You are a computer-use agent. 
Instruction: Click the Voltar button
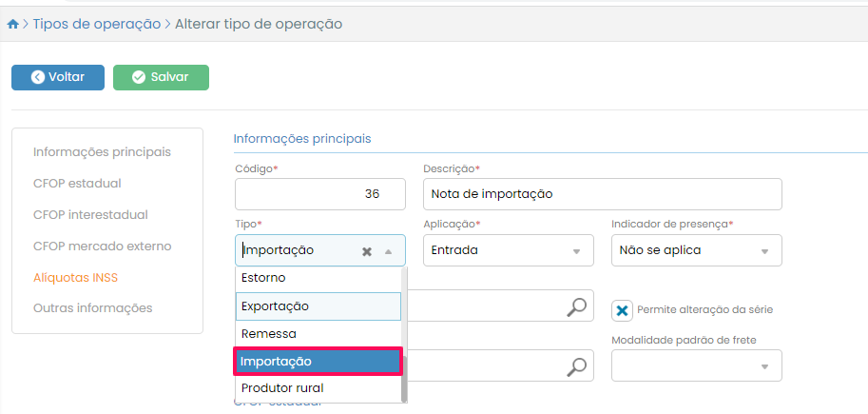[x=58, y=77]
